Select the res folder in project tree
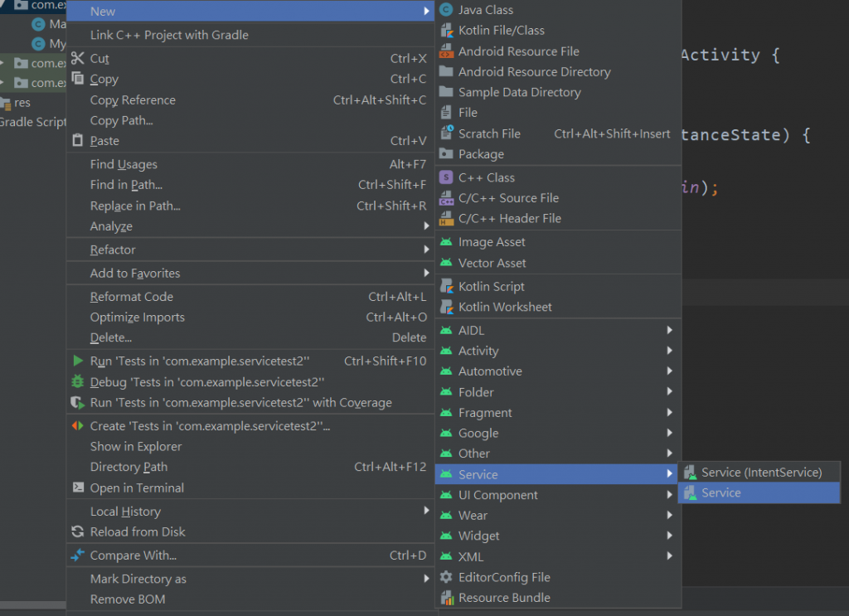The width and height of the screenshot is (849, 616). point(22,102)
